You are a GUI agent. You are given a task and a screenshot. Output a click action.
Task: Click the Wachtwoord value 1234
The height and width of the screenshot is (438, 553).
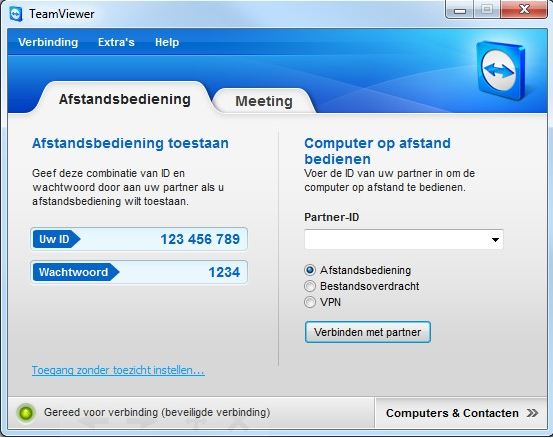(x=224, y=272)
